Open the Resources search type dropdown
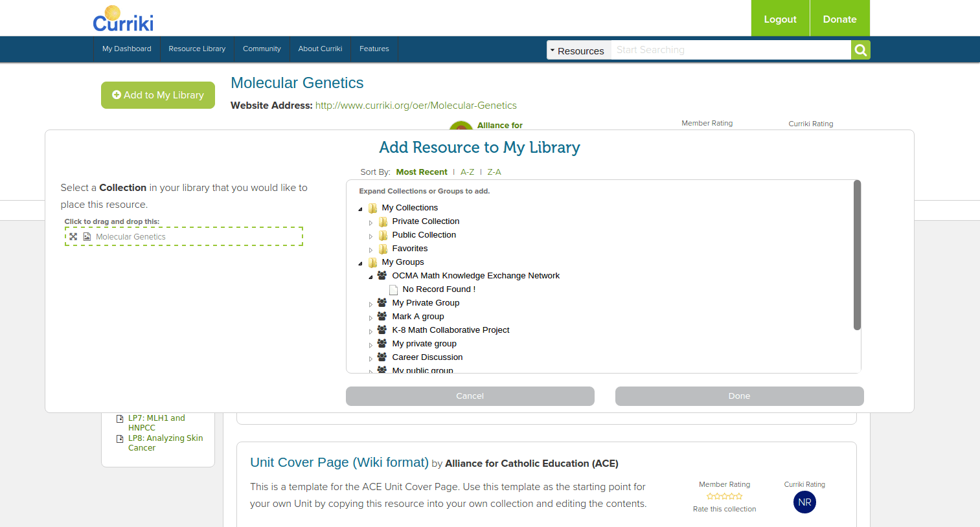Image resolution: width=980 pixels, height=527 pixels. tap(578, 50)
